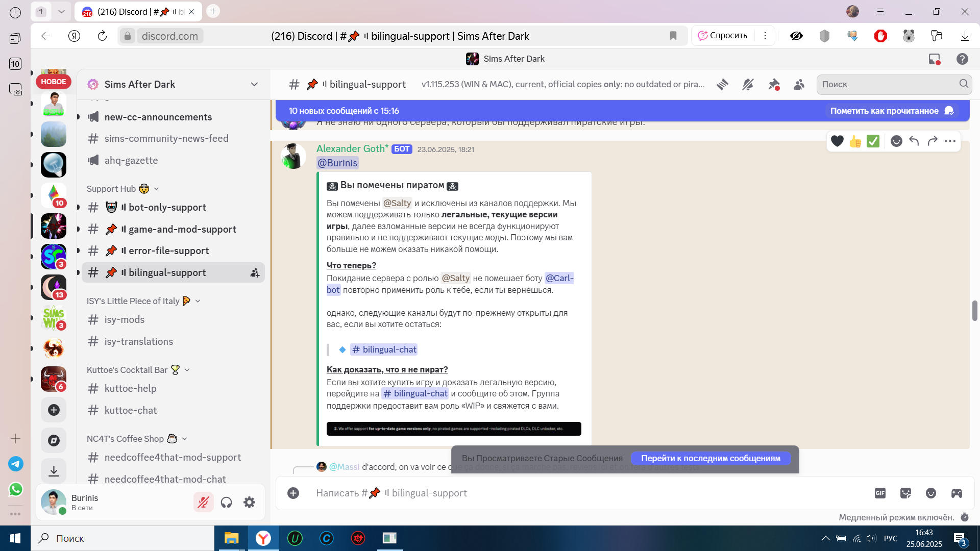The height and width of the screenshot is (551, 980).
Task: Click the chat vertical scrollbar thumb
Action: coord(974,311)
